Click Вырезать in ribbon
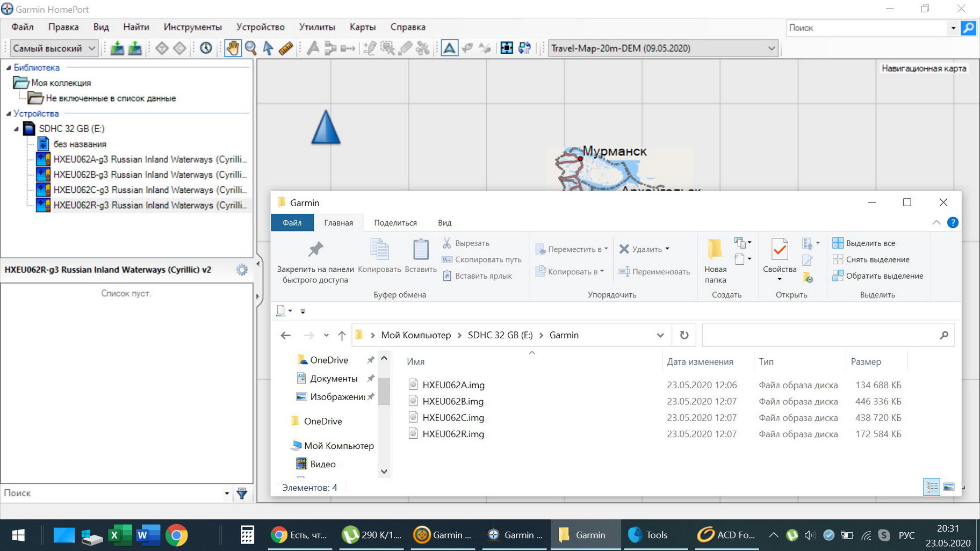 point(466,243)
